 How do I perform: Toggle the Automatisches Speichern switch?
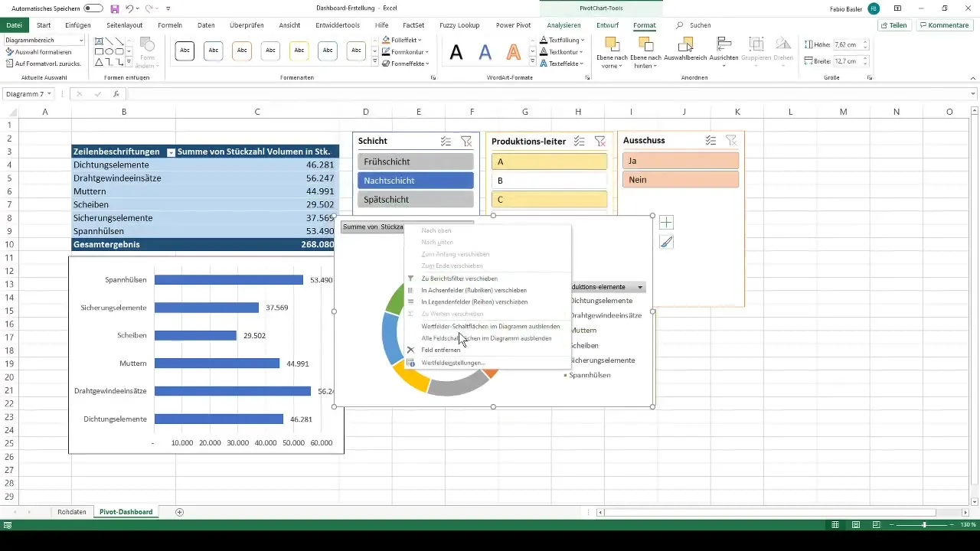(93, 8)
